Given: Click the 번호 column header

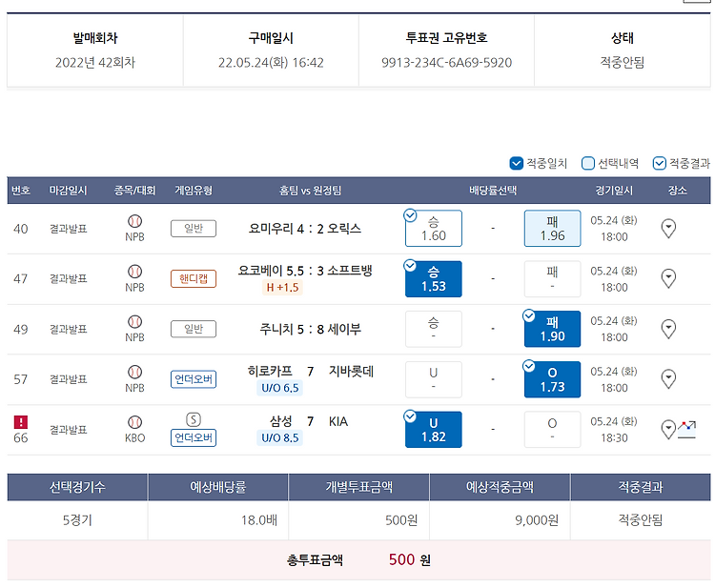Looking at the screenshot, I should pos(21,191).
